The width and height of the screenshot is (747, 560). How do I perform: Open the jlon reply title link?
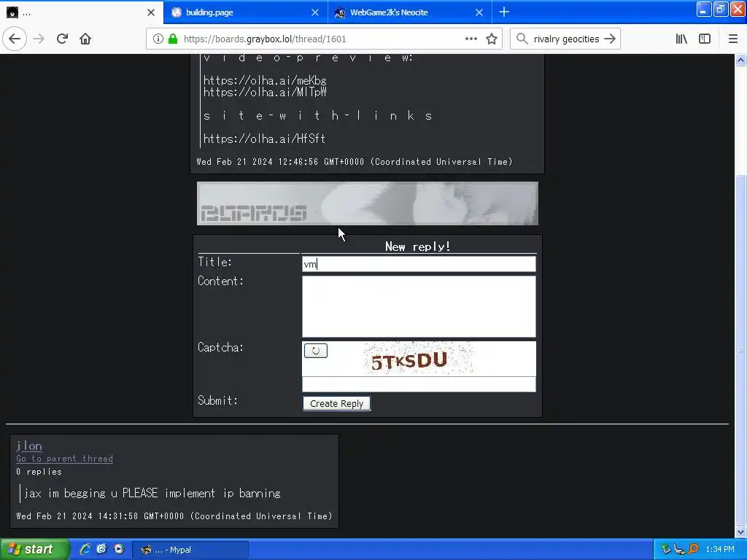(x=29, y=446)
